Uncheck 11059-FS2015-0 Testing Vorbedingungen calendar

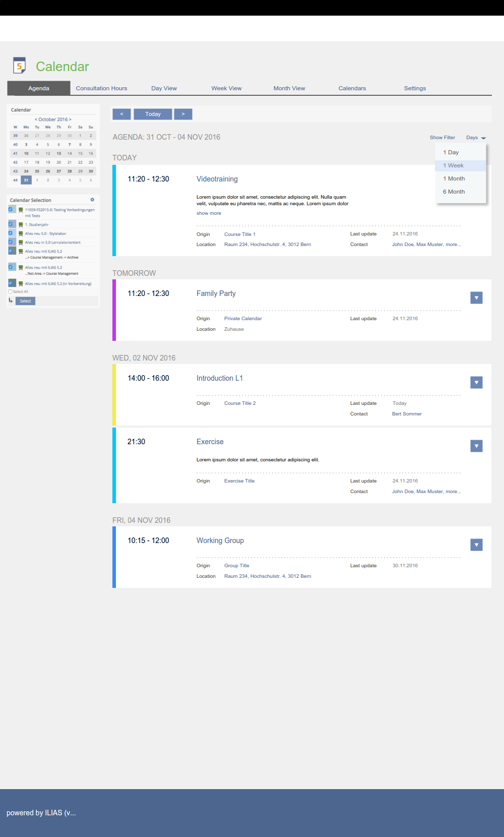[x=11, y=209]
